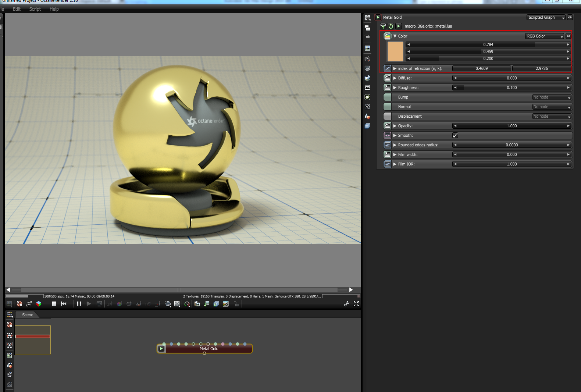
Task: Click the landscape image icon in the side strip
Action: 367,48
